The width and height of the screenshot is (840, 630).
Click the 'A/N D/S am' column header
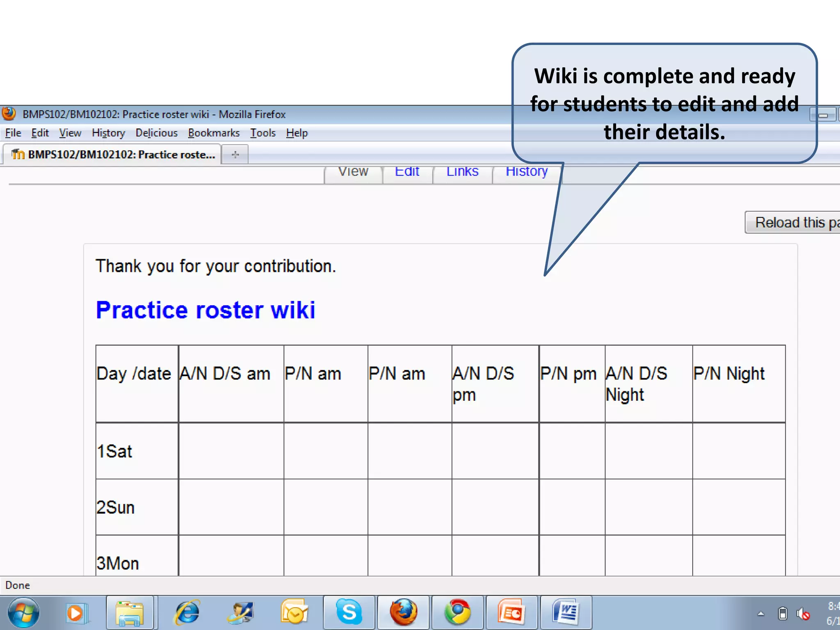point(231,383)
